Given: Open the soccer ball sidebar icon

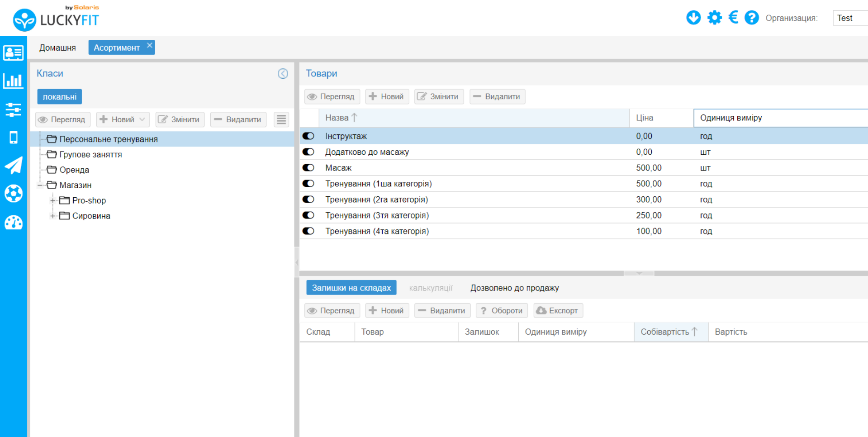Looking at the screenshot, I should pyautogui.click(x=13, y=194).
